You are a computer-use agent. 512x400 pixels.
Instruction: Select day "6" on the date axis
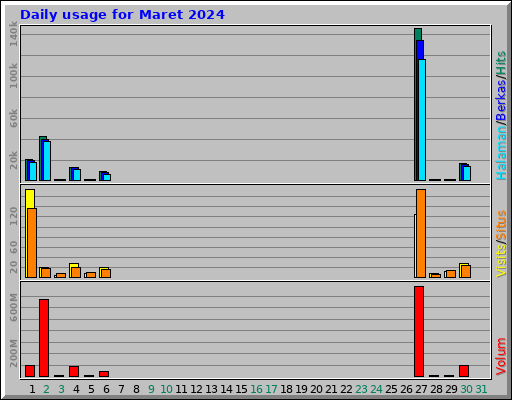pos(106,389)
